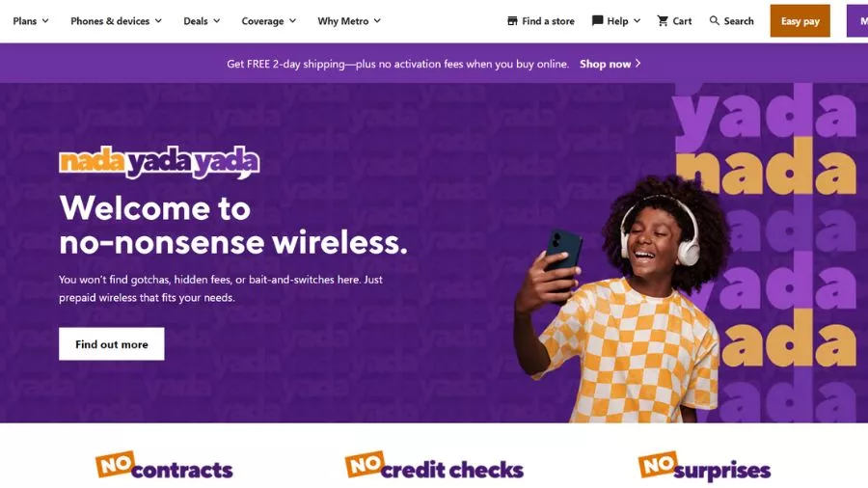Click the NO surprises badge graphic
This screenshot has height=488, width=868.
704,465
